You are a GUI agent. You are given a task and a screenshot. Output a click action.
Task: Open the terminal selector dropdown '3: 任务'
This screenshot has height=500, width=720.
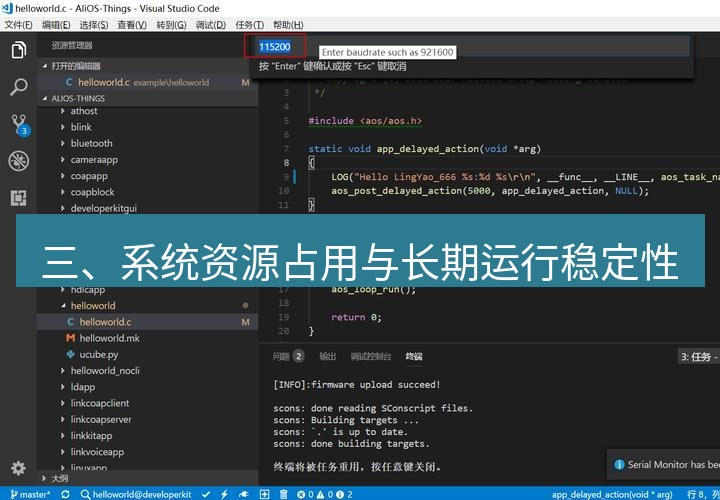pyautogui.click(x=699, y=357)
